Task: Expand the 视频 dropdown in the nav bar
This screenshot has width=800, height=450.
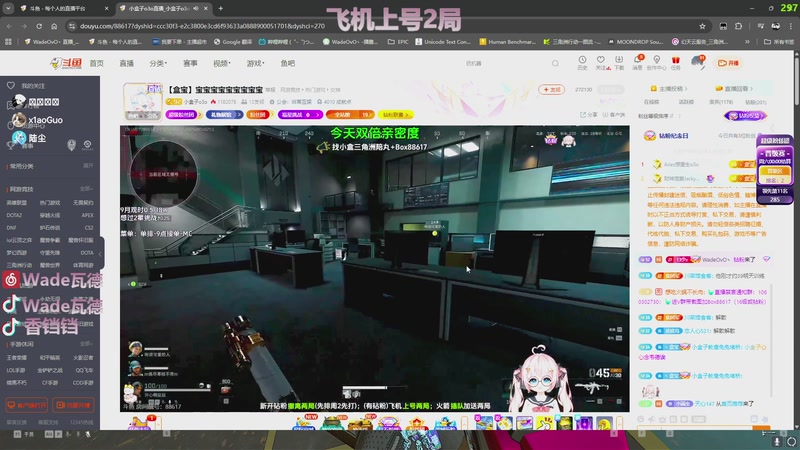Action: (222, 63)
